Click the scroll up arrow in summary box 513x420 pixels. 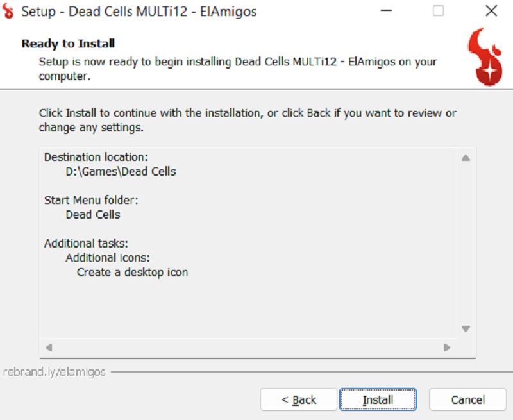pyautogui.click(x=466, y=158)
